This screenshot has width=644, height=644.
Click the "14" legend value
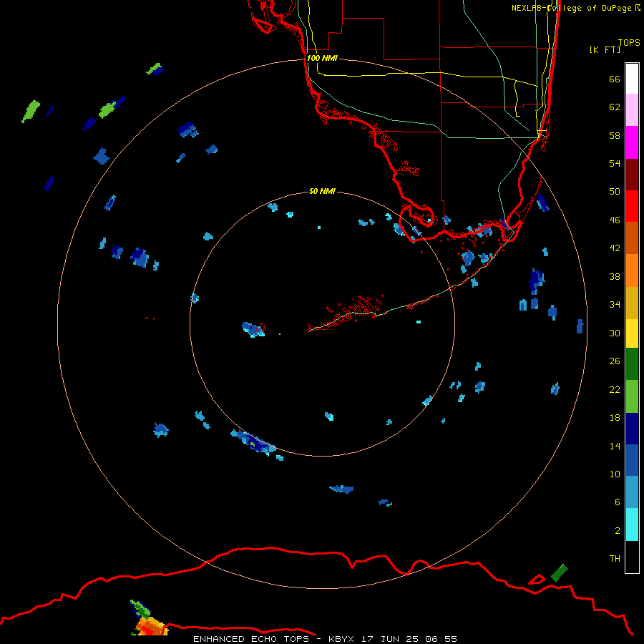[x=615, y=446]
